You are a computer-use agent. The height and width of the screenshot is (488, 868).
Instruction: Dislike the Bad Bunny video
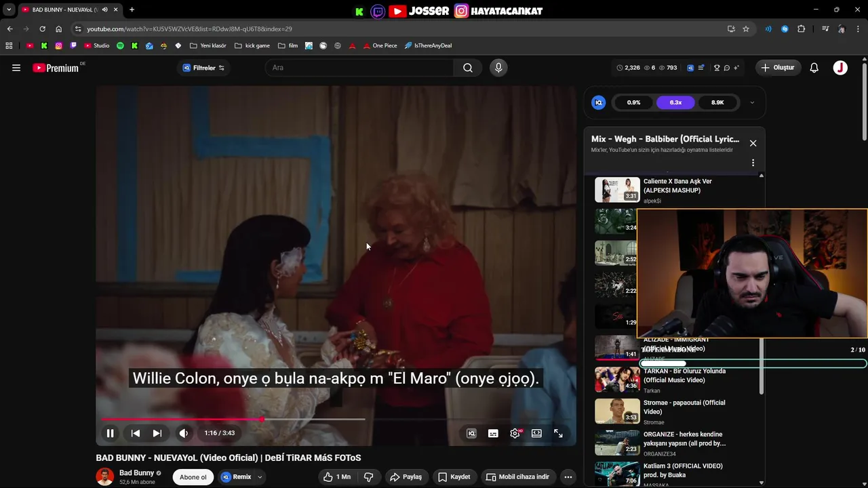[369, 477]
